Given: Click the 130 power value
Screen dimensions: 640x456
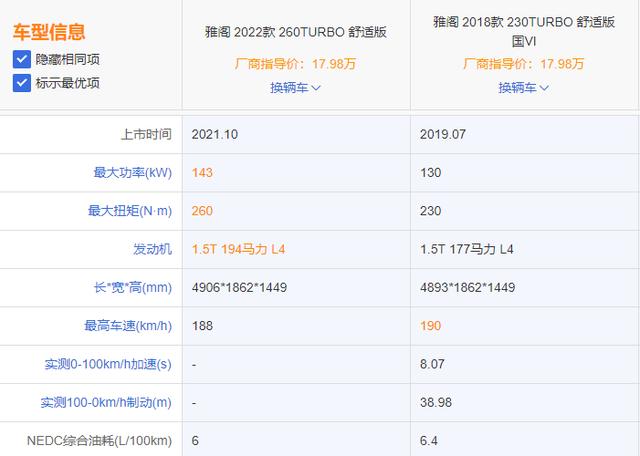Looking at the screenshot, I should click(431, 173).
